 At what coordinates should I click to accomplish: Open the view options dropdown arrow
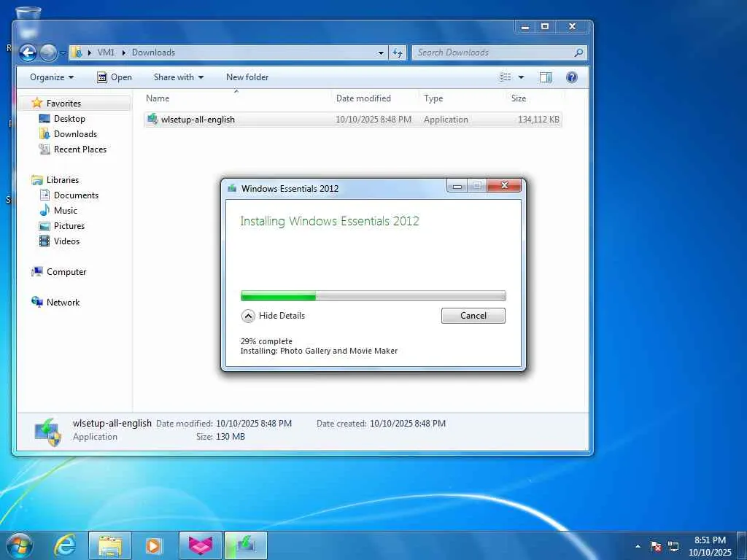[521, 77]
